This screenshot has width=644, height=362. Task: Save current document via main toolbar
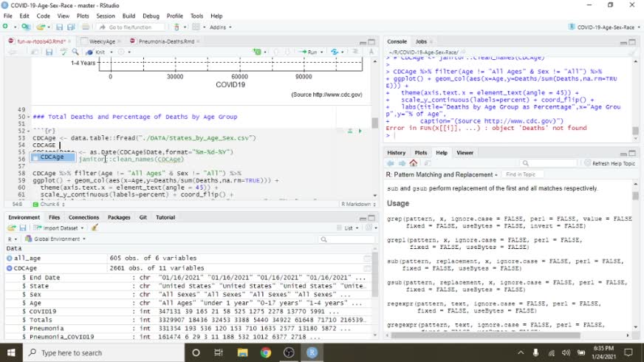point(60,27)
